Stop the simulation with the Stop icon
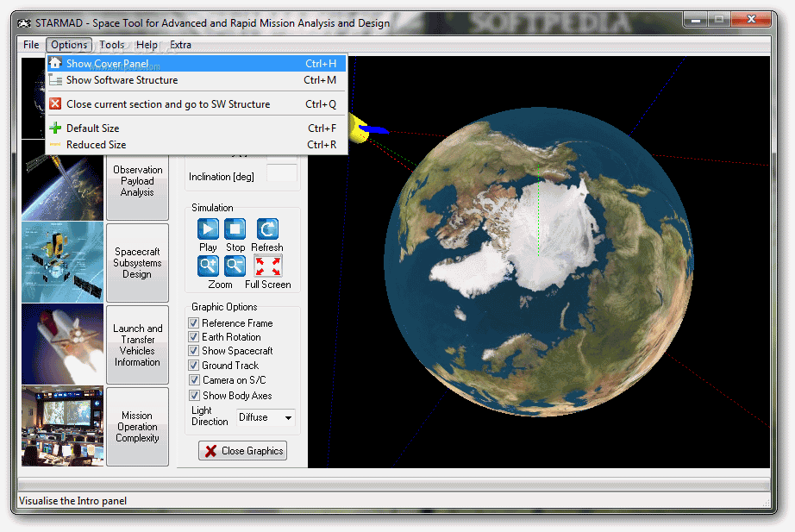795x532 pixels. coord(235,228)
